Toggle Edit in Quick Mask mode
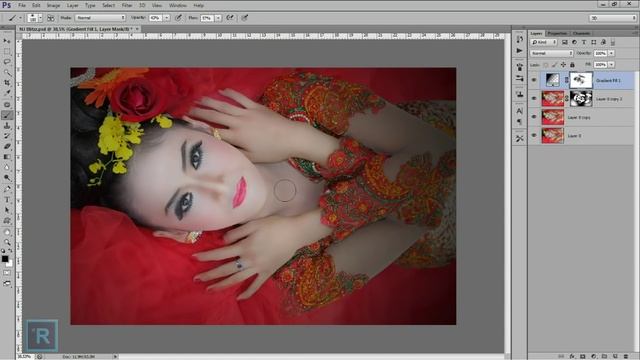This screenshot has height=360, width=640. (7, 273)
